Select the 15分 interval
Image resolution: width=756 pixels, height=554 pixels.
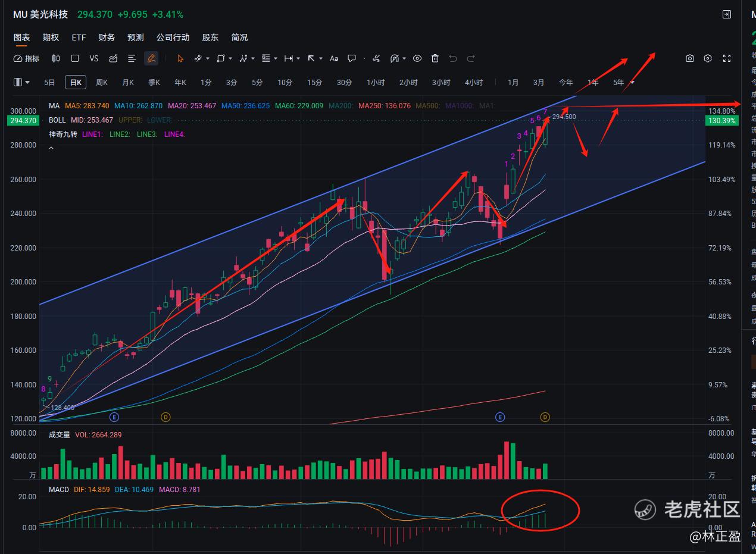314,82
